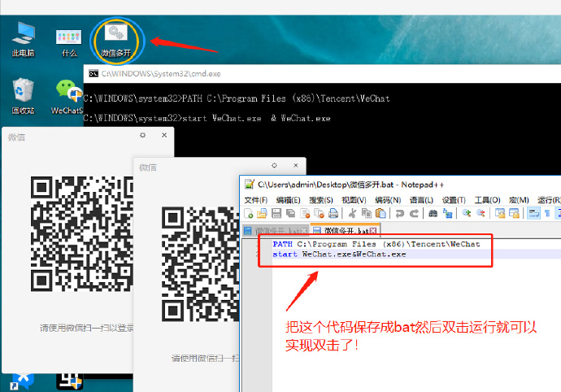Expand the 设置(T) menu
Screen dimensions: 561x392
pyautogui.click(x=454, y=200)
